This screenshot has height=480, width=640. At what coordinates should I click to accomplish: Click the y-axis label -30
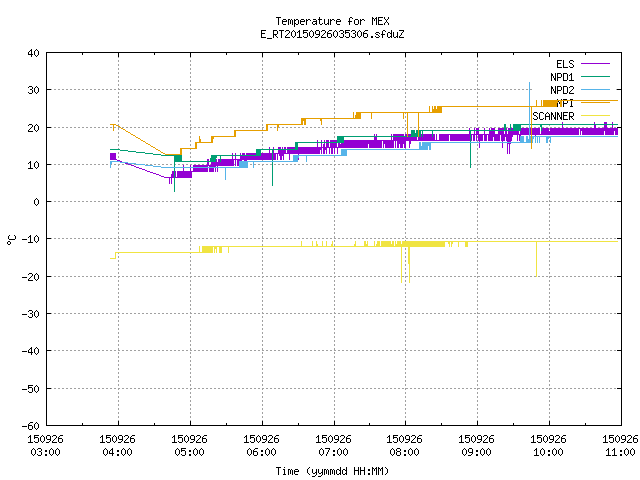pos(31,314)
